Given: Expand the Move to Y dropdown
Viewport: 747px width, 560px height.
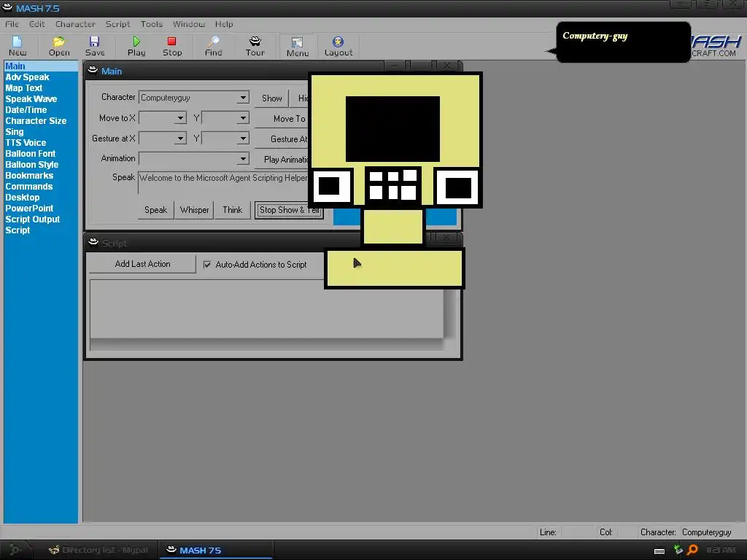Looking at the screenshot, I should click(243, 118).
